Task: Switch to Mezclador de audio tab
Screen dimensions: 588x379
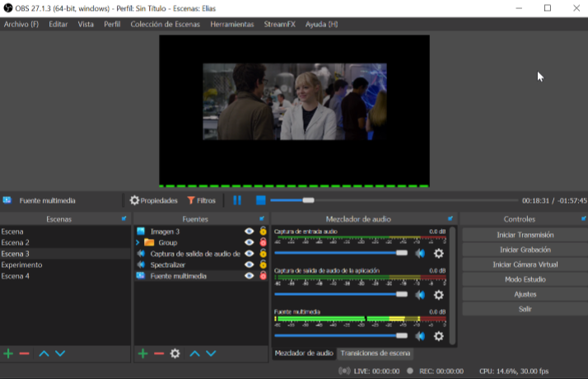Action: click(x=304, y=353)
